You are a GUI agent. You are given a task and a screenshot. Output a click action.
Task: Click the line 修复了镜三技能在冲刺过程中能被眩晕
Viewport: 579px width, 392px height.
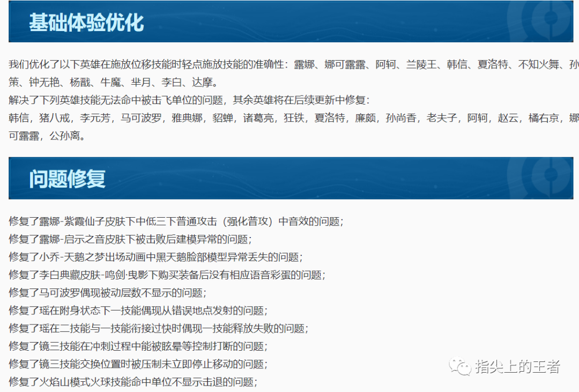coord(138,346)
